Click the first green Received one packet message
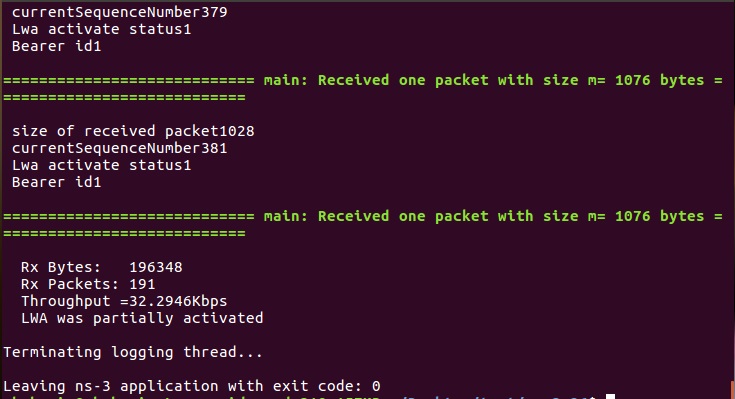The height and width of the screenshot is (399, 735). 362,80
